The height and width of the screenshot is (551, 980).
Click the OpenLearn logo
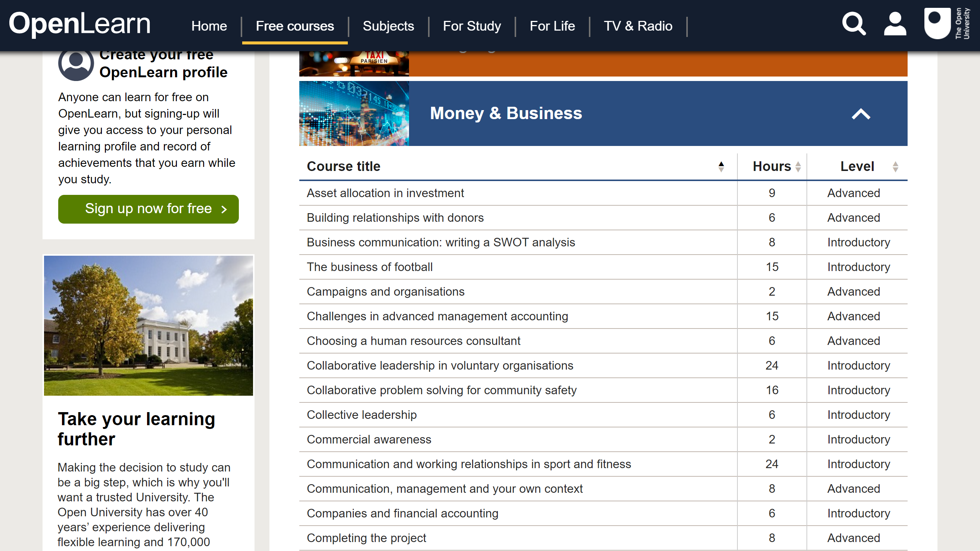click(79, 24)
